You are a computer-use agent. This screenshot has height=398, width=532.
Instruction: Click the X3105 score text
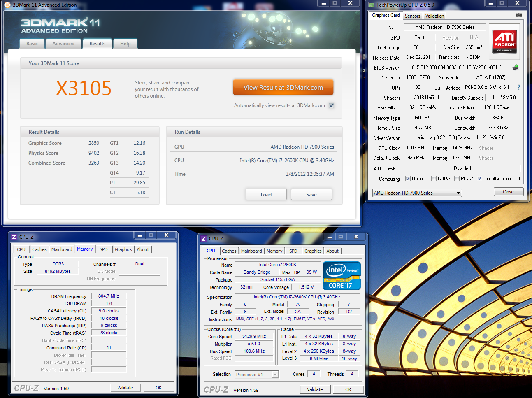click(84, 88)
